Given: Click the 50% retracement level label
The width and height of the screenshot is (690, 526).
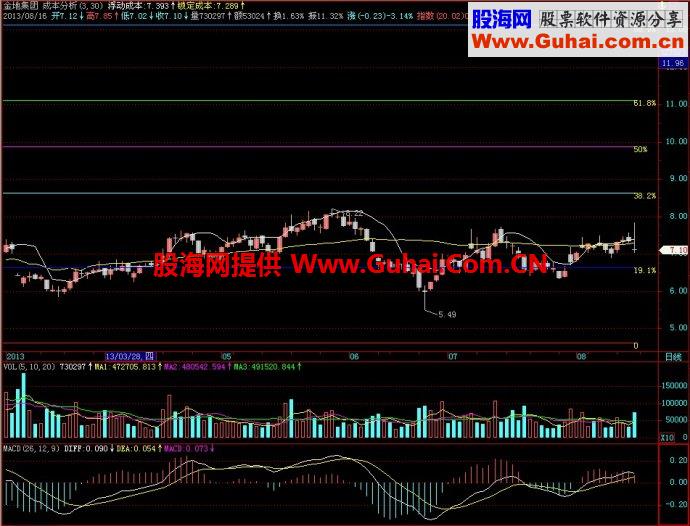Looking at the screenshot, I should [640, 149].
